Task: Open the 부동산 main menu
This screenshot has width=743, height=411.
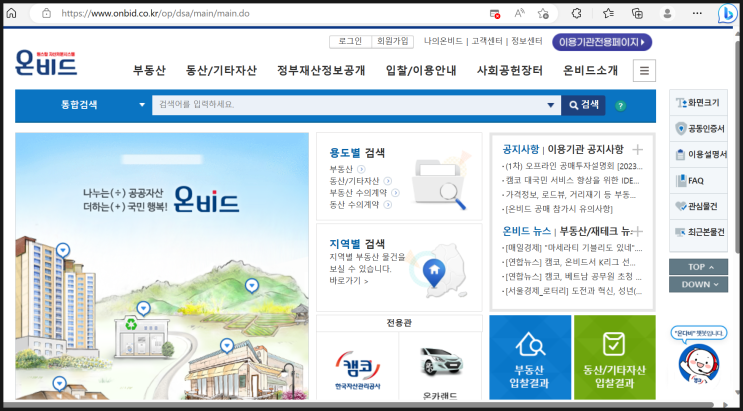Action: click(x=149, y=71)
